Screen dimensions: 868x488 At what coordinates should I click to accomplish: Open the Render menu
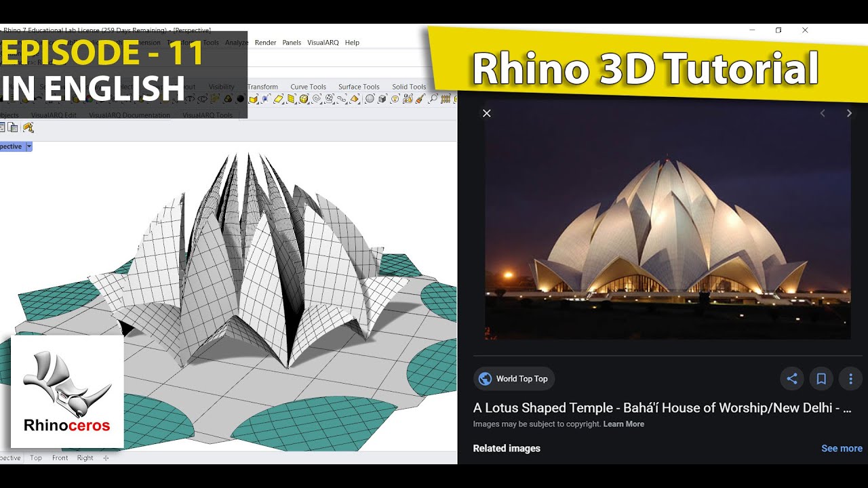click(x=265, y=43)
